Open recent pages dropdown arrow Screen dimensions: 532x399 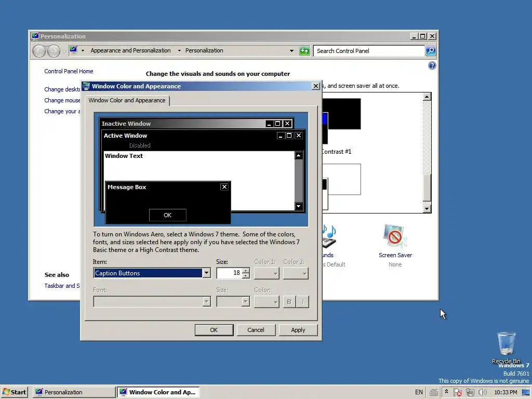coord(64,52)
